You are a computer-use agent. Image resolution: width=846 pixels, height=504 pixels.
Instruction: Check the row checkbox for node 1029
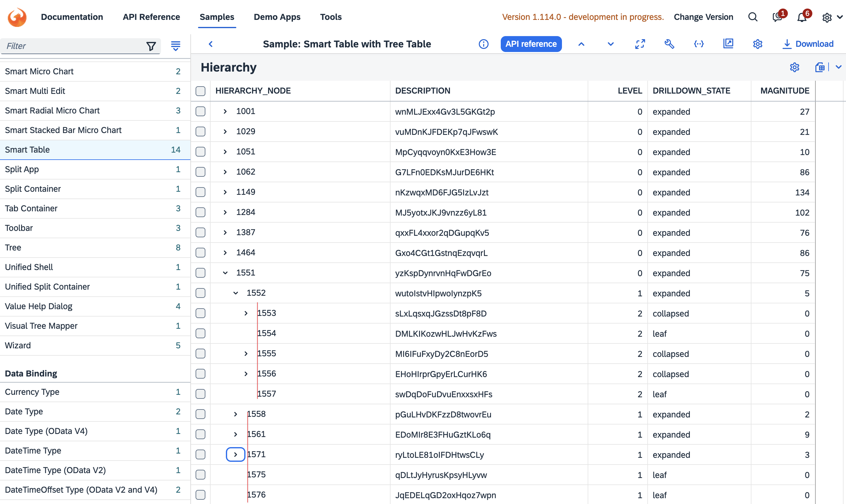(200, 132)
